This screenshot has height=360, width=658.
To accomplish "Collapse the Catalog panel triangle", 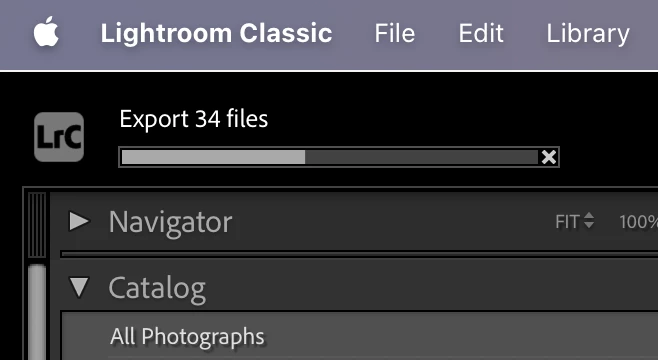I will (x=79, y=287).
